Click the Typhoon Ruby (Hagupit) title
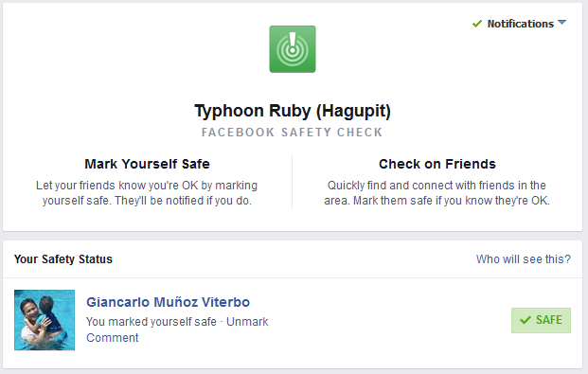588x374 pixels. point(293,111)
